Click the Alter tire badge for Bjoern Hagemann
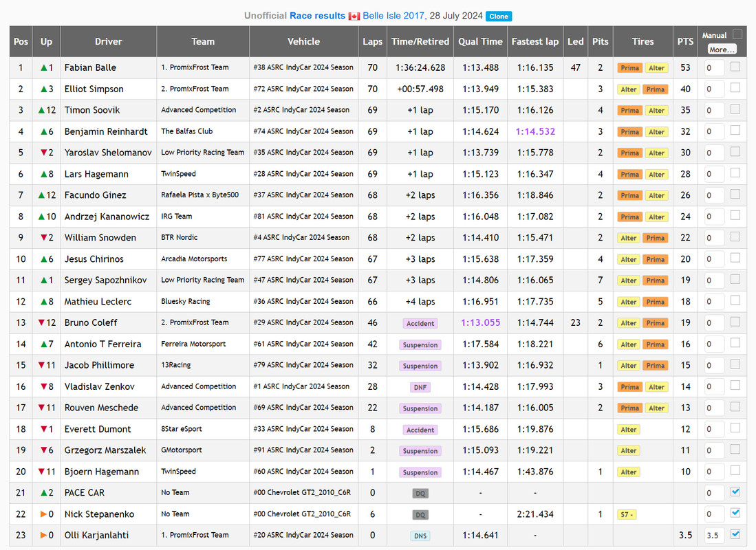756x550 pixels. coord(629,472)
